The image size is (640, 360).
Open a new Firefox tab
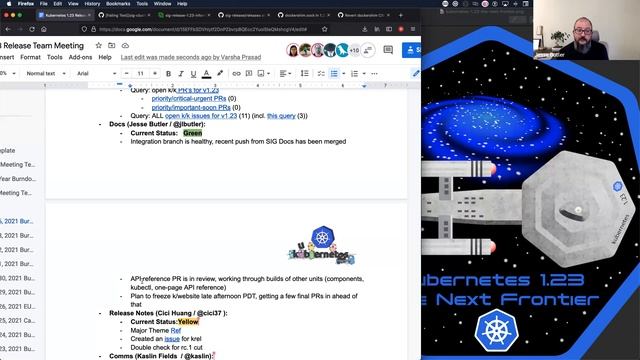pos(400,15)
